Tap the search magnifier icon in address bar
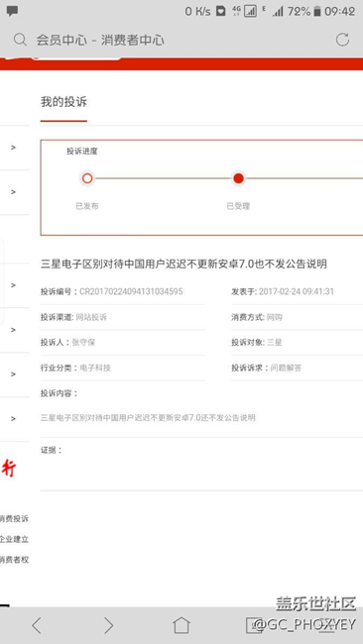The width and height of the screenshot is (363, 644). tap(20, 40)
